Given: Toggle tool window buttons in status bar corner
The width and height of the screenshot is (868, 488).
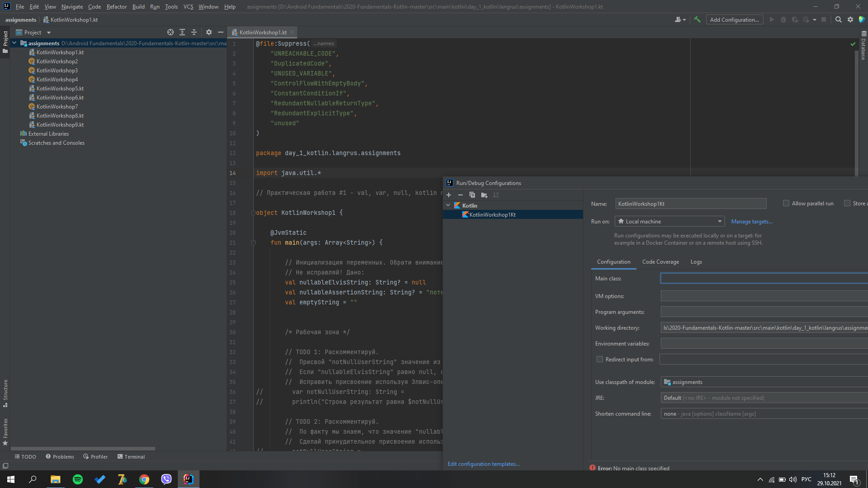Looking at the screenshot, I should (x=5, y=465).
